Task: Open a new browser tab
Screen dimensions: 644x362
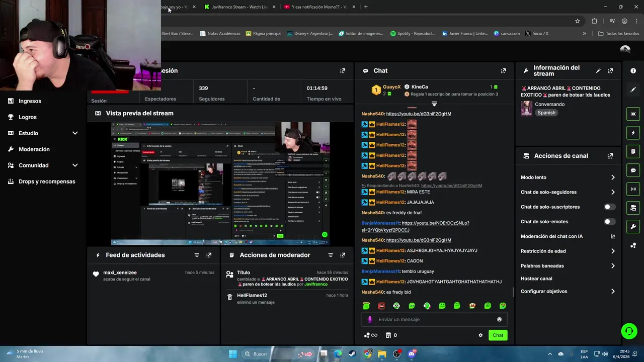Action: click(x=366, y=7)
